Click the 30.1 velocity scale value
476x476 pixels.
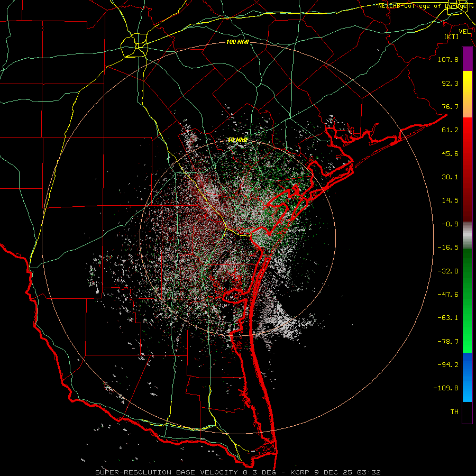pos(450,177)
